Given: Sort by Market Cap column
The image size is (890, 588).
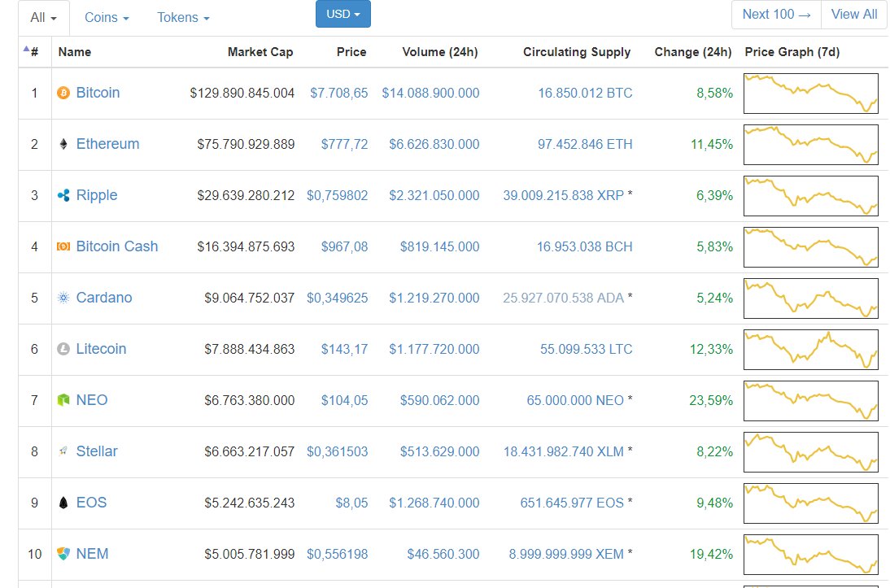Looking at the screenshot, I should (260, 52).
